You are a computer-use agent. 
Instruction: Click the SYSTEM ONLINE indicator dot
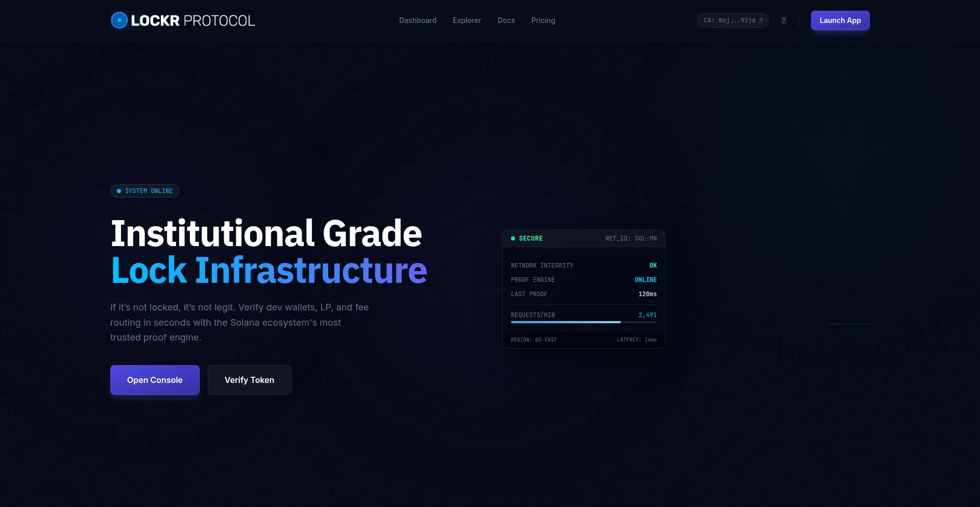[119, 191]
